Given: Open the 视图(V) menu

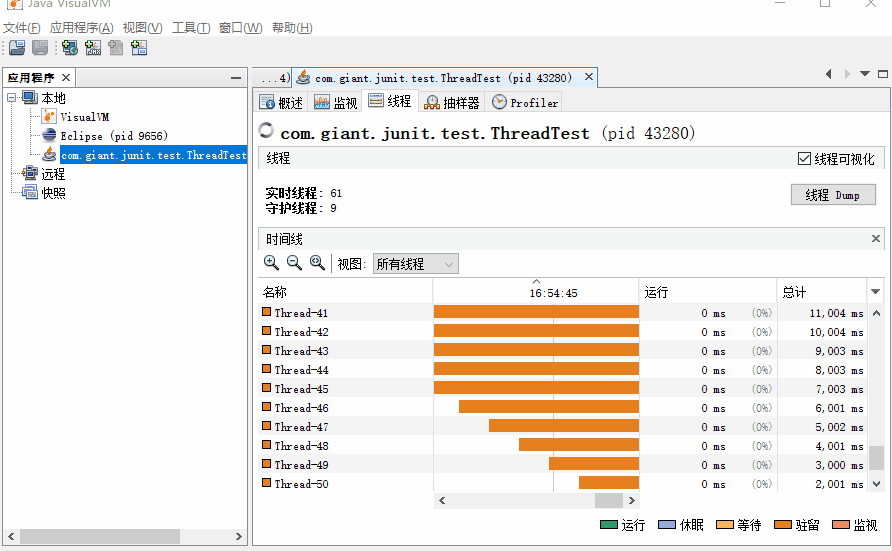Looking at the screenshot, I should click(142, 28).
